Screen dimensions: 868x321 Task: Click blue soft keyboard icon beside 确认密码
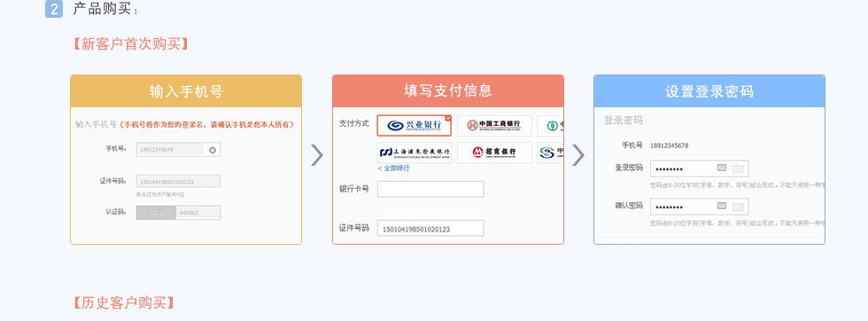pyautogui.click(x=738, y=207)
